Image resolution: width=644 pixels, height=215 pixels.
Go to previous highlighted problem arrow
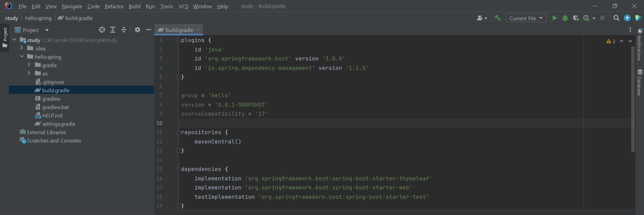(622, 41)
